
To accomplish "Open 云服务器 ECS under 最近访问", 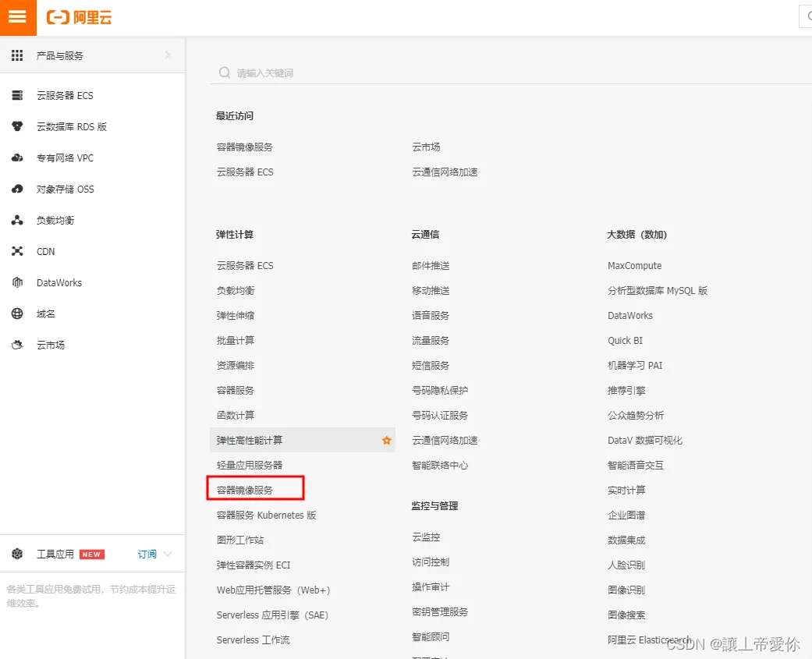I will pos(245,172).
